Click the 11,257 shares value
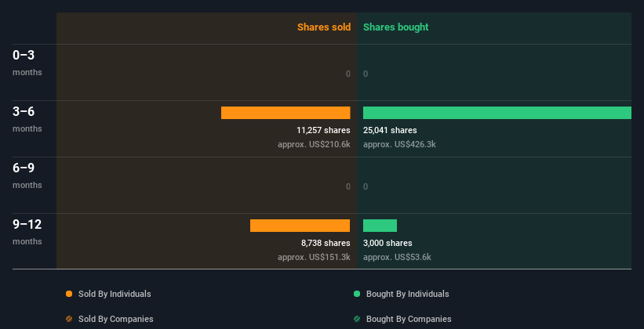The image size is (644, 329). [323, 130]
